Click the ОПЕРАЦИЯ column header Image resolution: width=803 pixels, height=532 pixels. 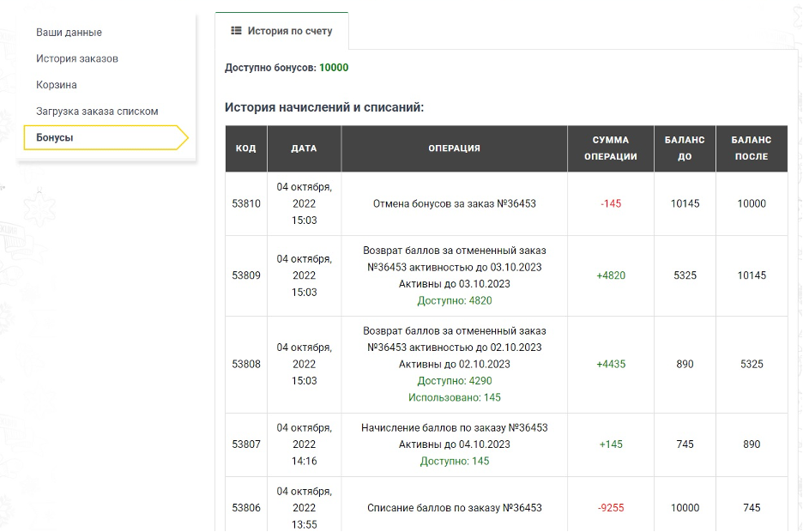pyautogui.click(x=454, y=148)
